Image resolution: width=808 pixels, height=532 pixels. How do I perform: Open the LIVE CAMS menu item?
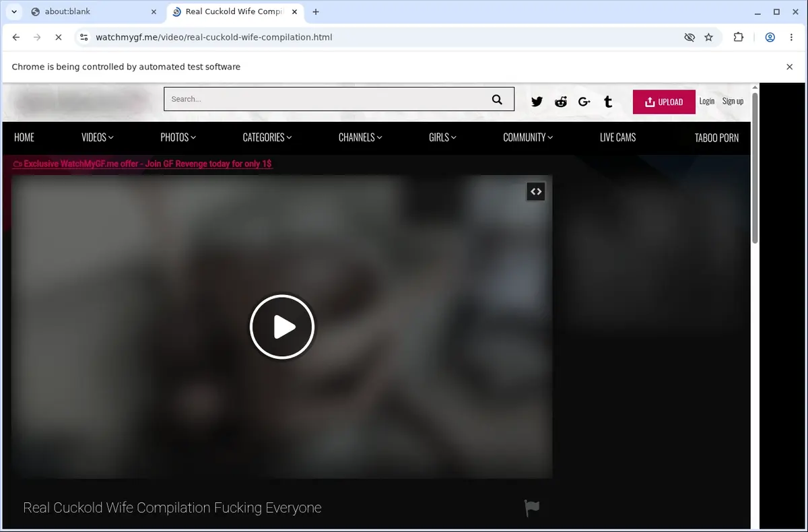617,137
